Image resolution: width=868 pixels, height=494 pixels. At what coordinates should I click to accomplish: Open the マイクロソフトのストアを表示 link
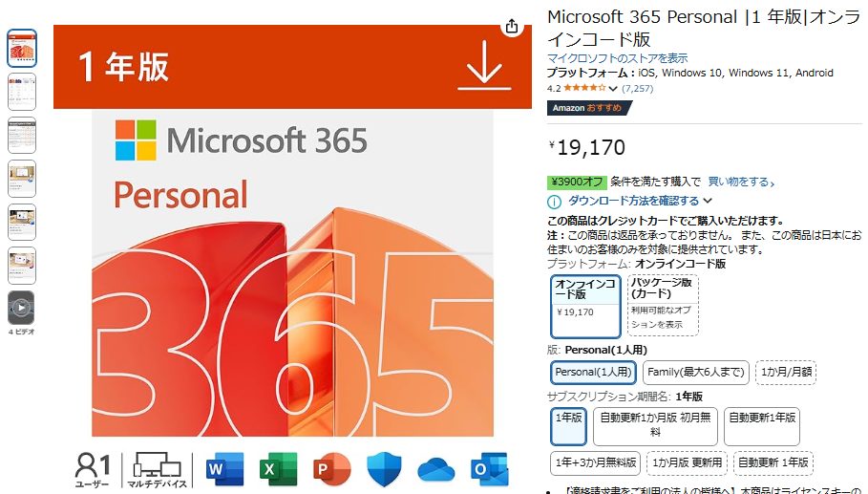tap(617, 58)
